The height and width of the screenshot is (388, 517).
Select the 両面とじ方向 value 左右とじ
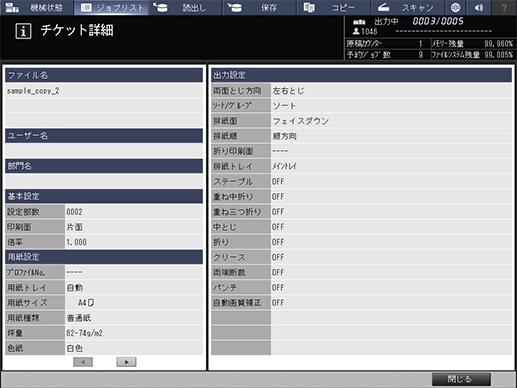tap(288, 91)
